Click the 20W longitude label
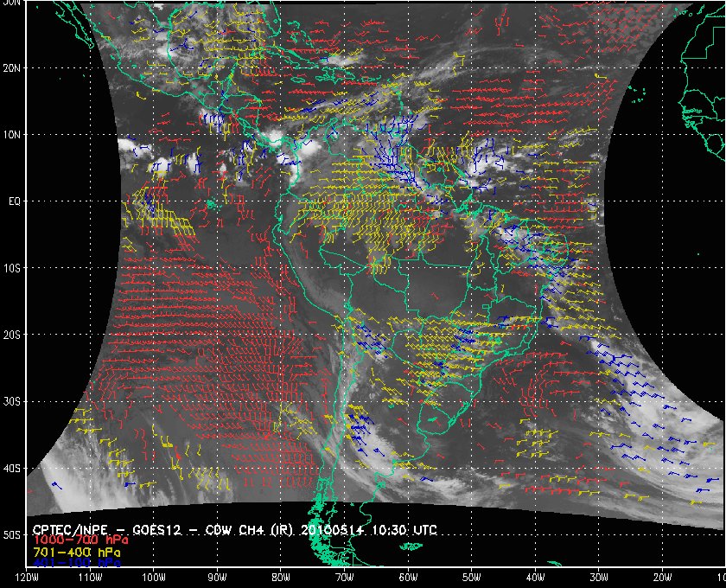Image resolution: width=726 pixels, height=588 pixels. tap(663, 578)
